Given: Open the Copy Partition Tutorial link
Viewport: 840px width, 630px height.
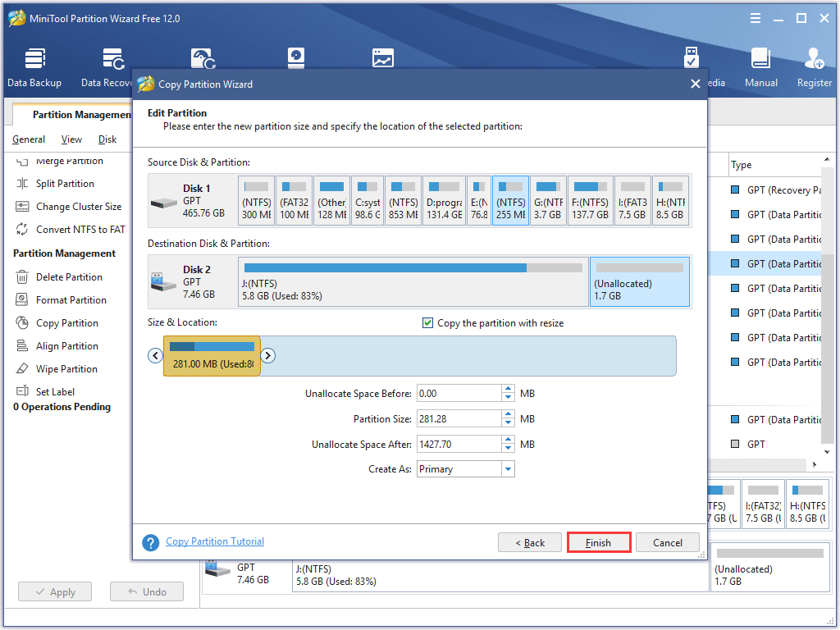Looking at the screenshot, I should pos(214,541).
